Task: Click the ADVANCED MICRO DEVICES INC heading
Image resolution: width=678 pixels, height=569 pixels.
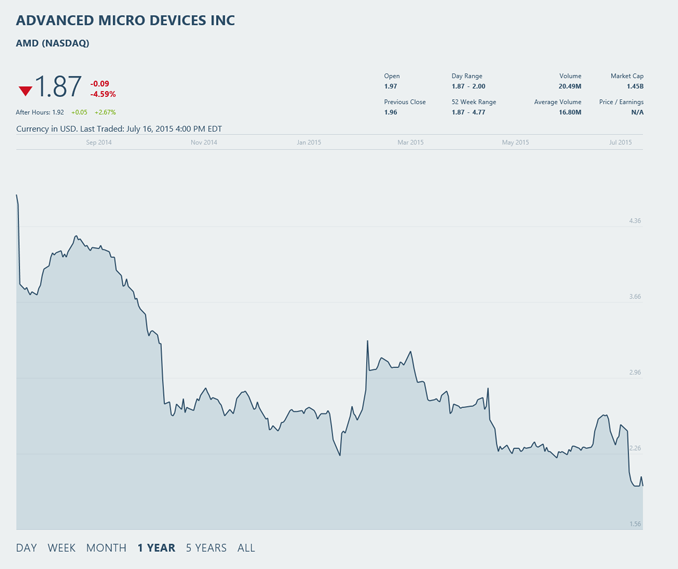Action: [x=125, y=20]
